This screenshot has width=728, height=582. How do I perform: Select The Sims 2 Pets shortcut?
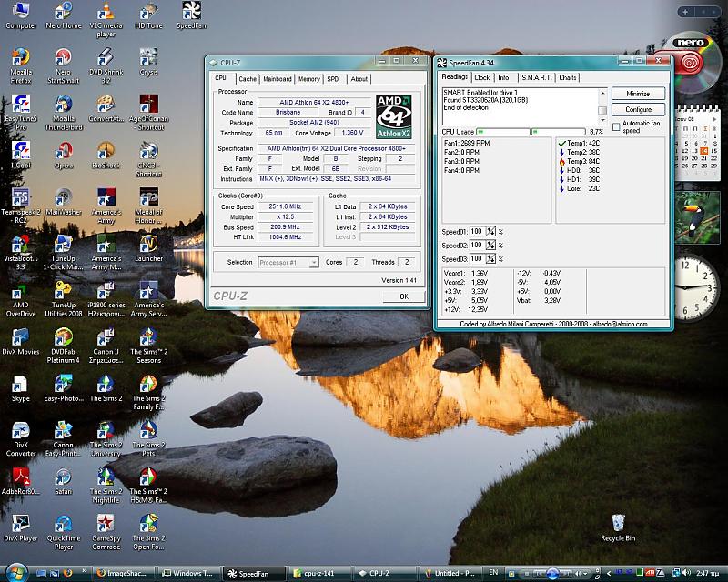148,439
